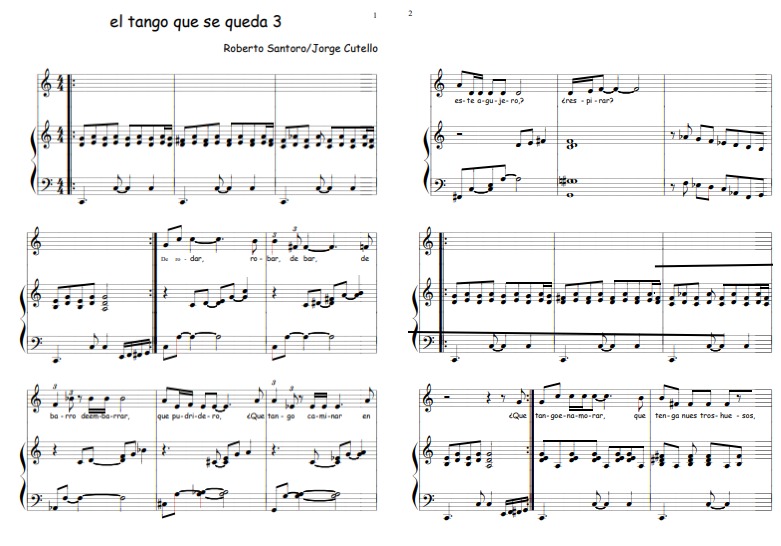Screen dimensions: 781x546
Task: Click the composer credit 'Roberto Santoro/Jorge Cutello'
Action: pyautogui.click(x=300, y=48)
